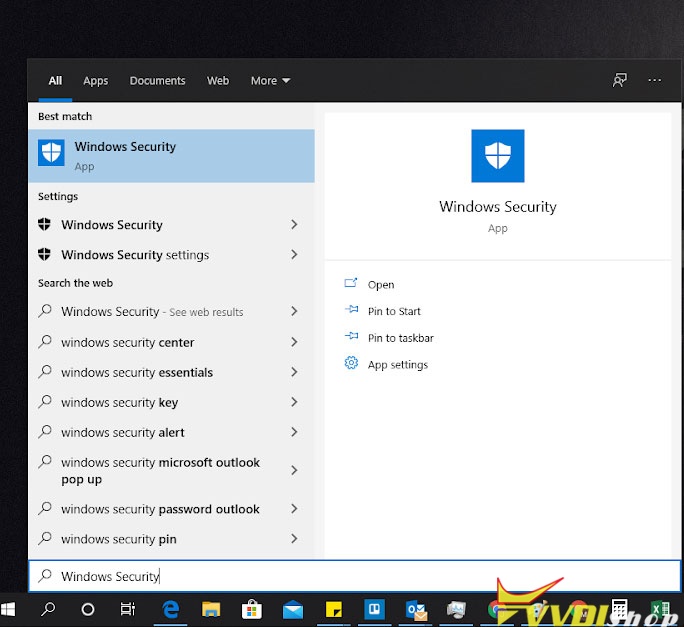Expand arrow for windows security pin
The height and width of the screenshot is (627, 684).
294,539
